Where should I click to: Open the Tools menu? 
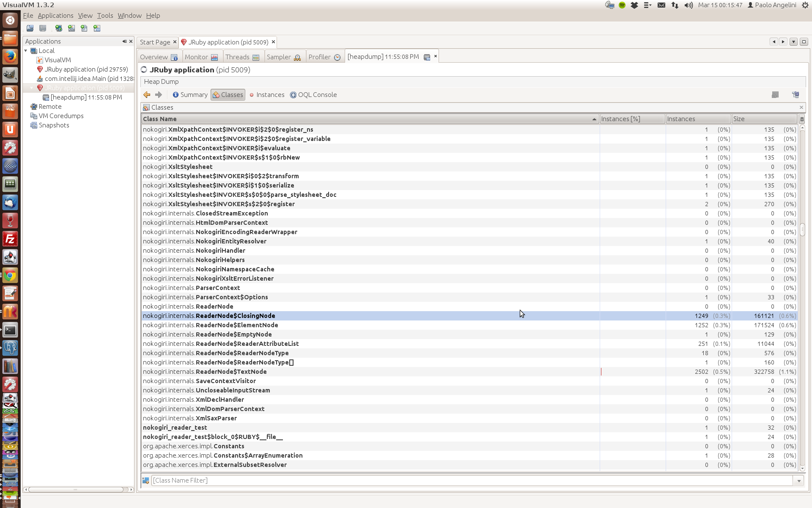point(105,16)
